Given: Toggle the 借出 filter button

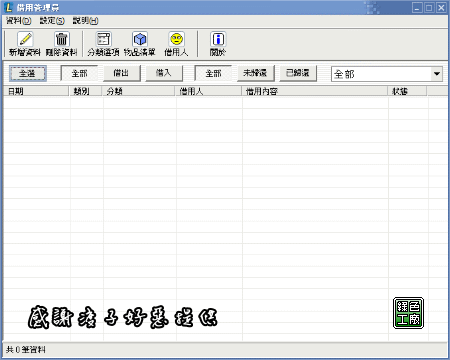Looking at the screenshot, I should [122, 73].
